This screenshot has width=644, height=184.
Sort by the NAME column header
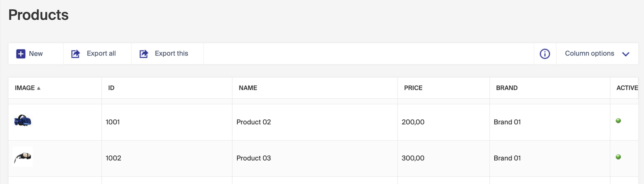(248, 88)
